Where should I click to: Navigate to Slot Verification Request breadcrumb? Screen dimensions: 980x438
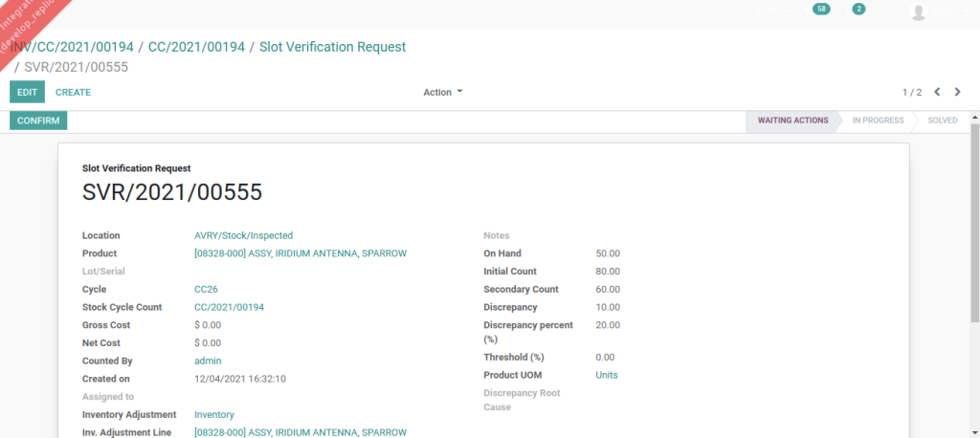point(332,47)
